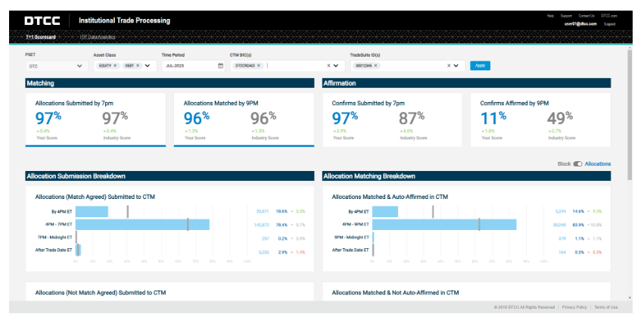Viewport: 644px width, 320px height.
Task: Click the DTCC logo
Action: click(42, 20)
